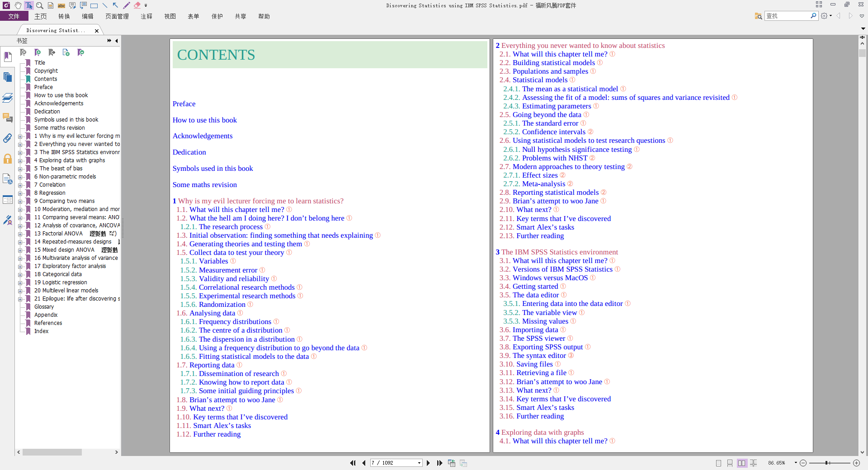The image size is (868, 470).
Task: Follow the 'Symbols used in this book' link
Action: tap(212, 168)
